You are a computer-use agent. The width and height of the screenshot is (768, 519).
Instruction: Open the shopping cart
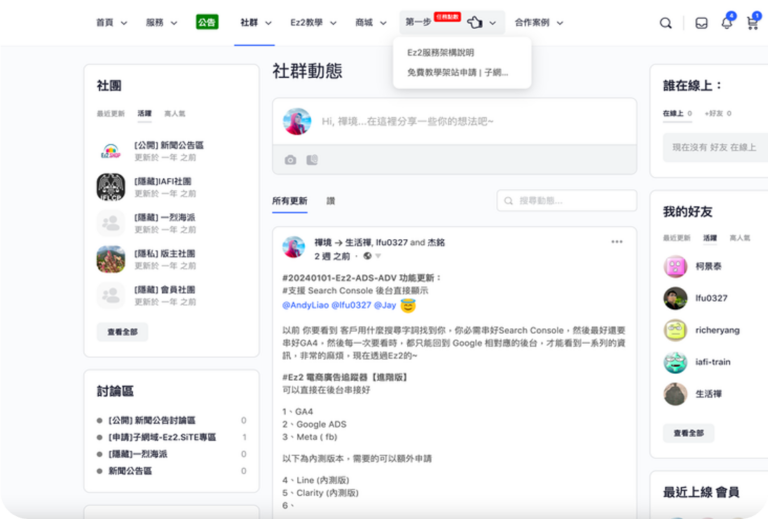coord(752,23)
